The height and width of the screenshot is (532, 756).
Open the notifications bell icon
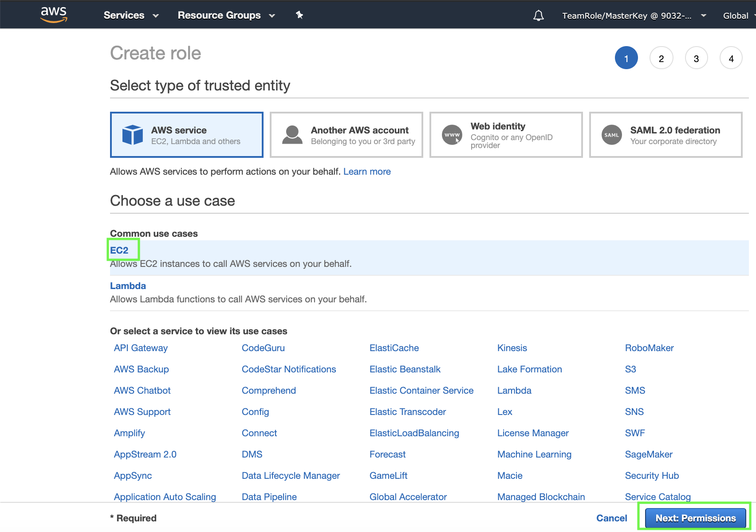(538, 16)
